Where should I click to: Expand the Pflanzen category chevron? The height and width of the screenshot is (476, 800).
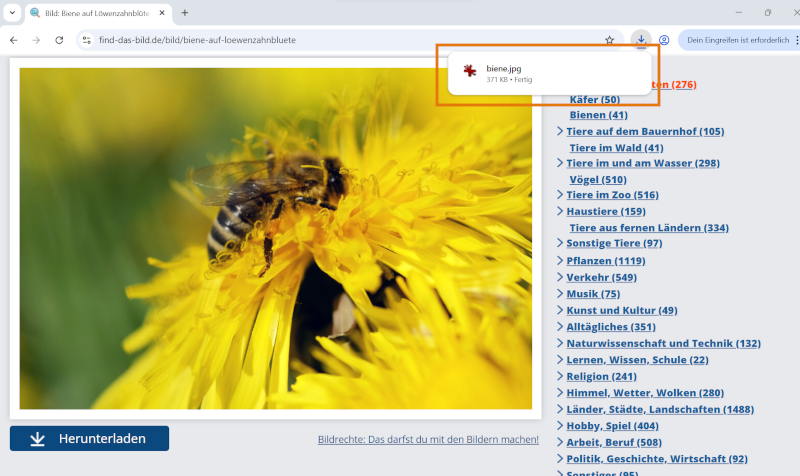(x=560, y=261)
